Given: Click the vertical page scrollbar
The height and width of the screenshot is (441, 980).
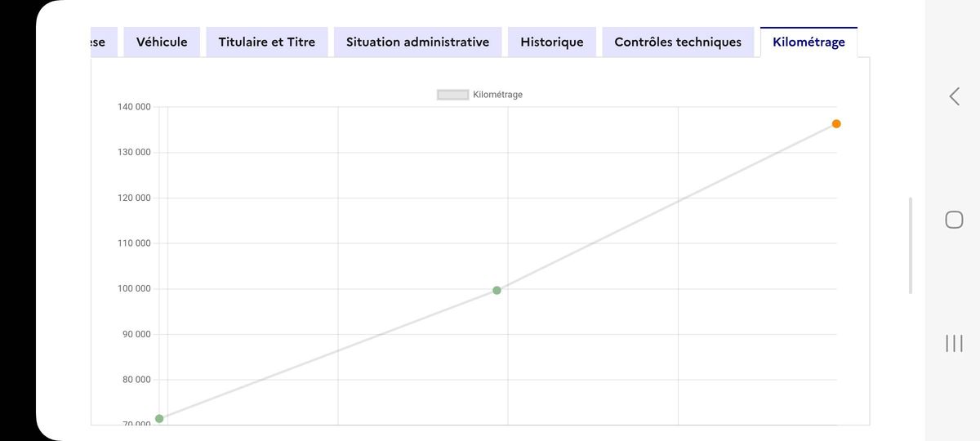Looking at the screenshot, I should pos(911,245).
